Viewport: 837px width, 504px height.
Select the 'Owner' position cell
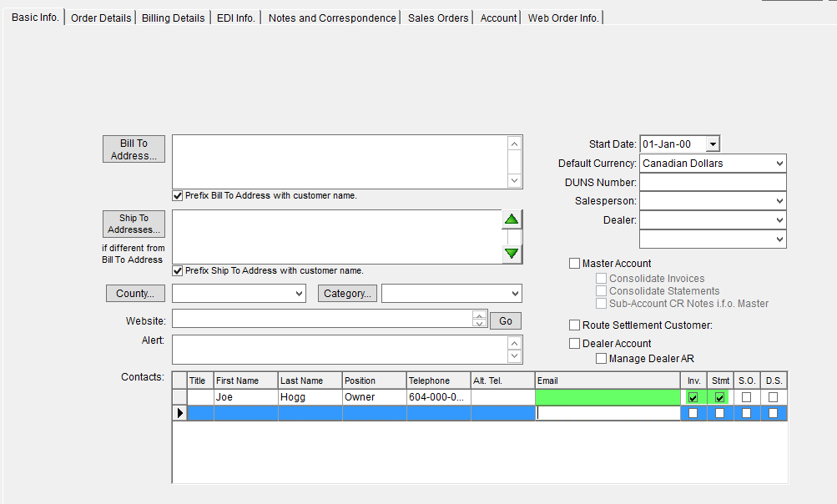click(374, 397)
